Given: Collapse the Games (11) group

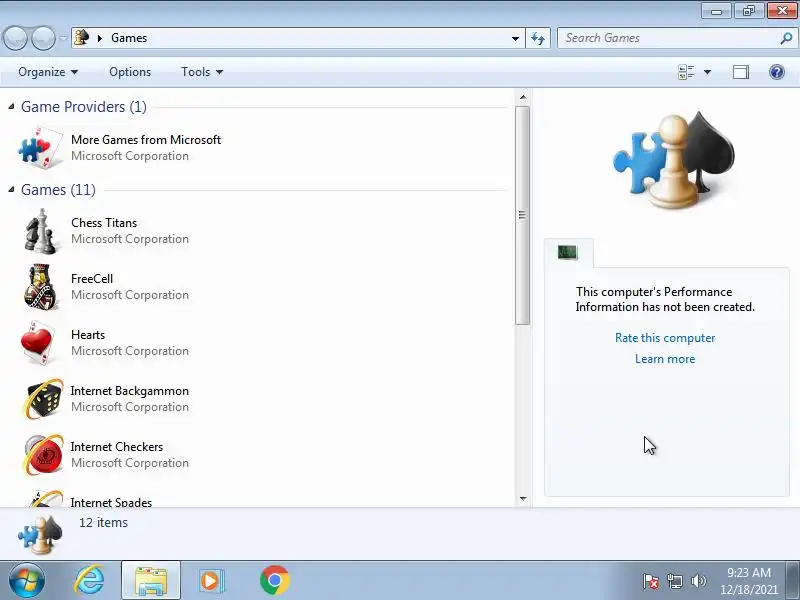Looking at the screenshot, I should tap(11, 189).
